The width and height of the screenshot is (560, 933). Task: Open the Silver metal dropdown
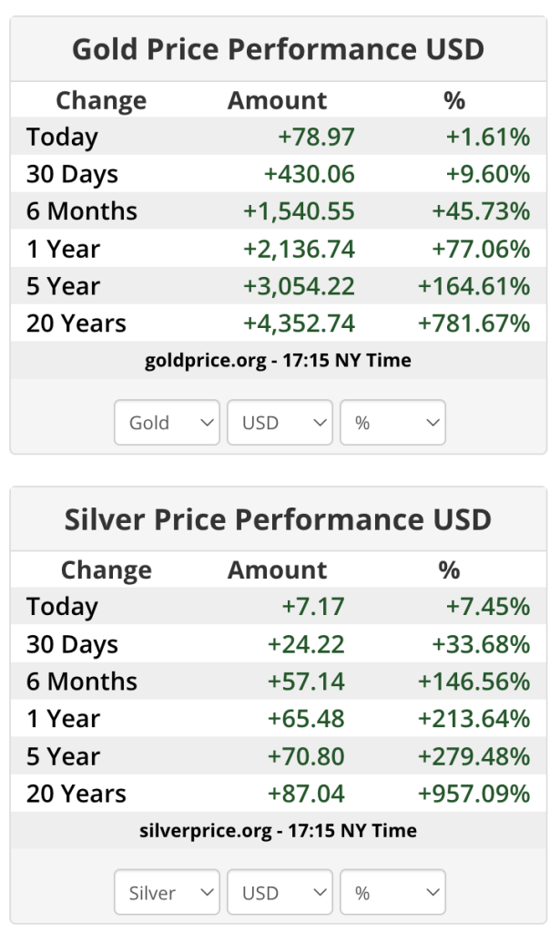pyautogui.click(x=167, y=893)
